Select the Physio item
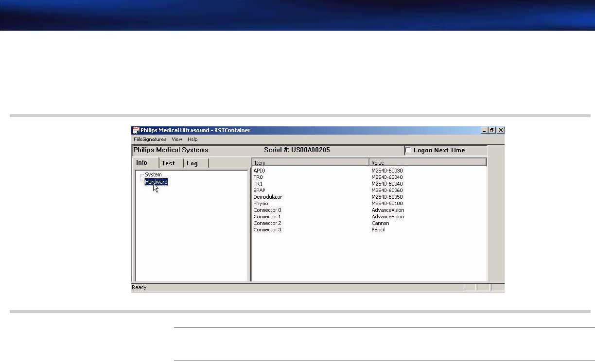The width and height of the screenshot is (595, 364). [261, 204]
